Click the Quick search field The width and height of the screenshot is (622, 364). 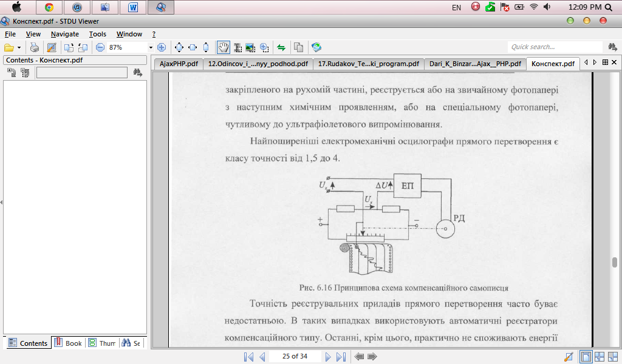555,47
